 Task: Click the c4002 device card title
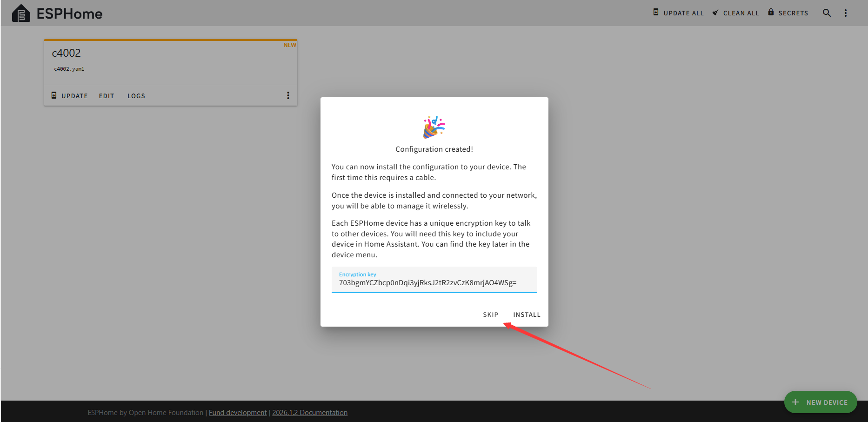[x=67, y=53]
